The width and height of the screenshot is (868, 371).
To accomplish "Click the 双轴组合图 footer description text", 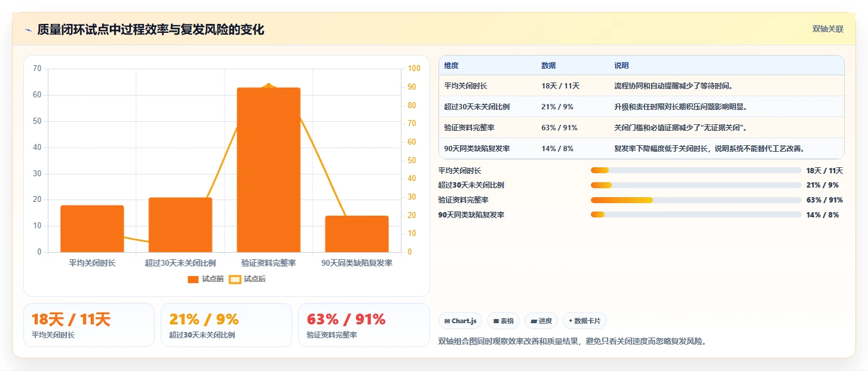I will [x=572, y=342].
